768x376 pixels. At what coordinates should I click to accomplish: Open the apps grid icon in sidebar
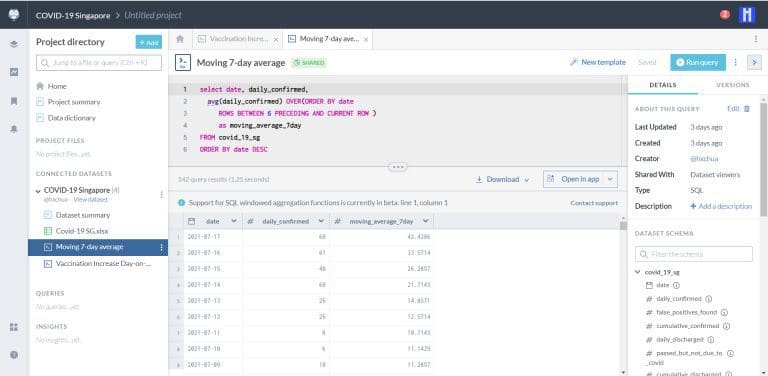tap(14, 327)
